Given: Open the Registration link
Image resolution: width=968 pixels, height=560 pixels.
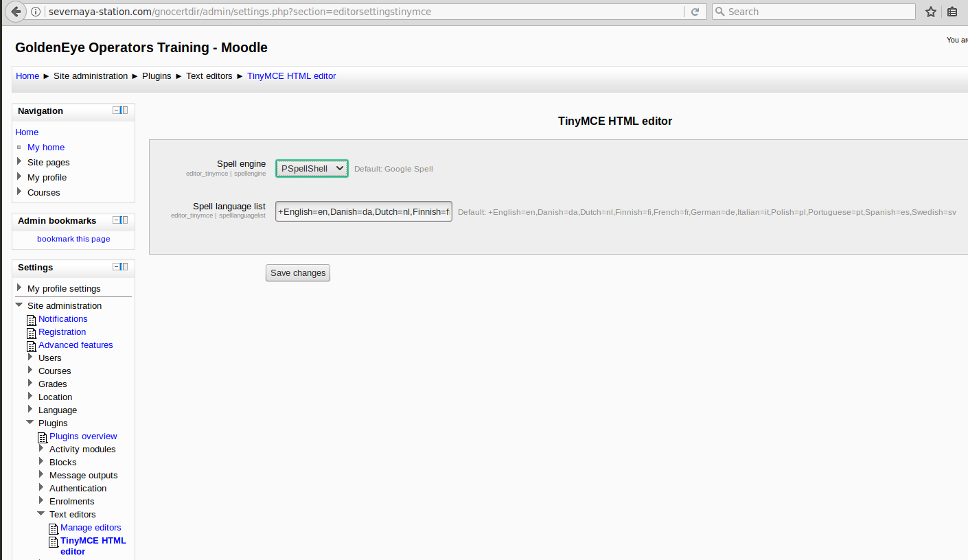Looking at the screenshot, I should pyautogui.click(x=62, y=332).
